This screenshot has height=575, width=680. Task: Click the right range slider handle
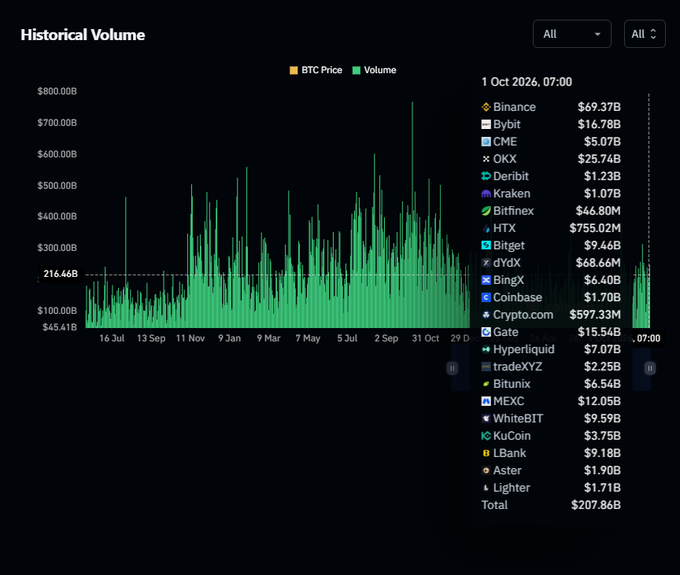[x=650, y=368]
